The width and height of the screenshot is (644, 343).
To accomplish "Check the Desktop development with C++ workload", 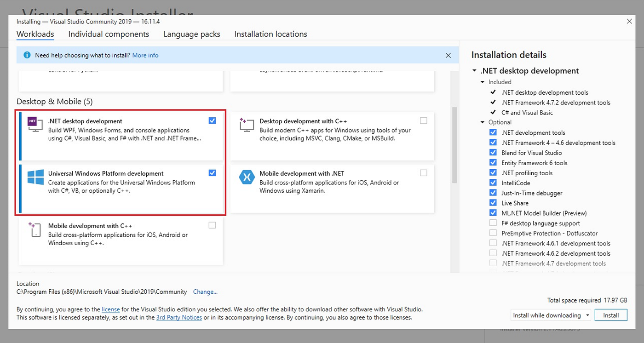I will pyautogui.click(x=424, y=120).
